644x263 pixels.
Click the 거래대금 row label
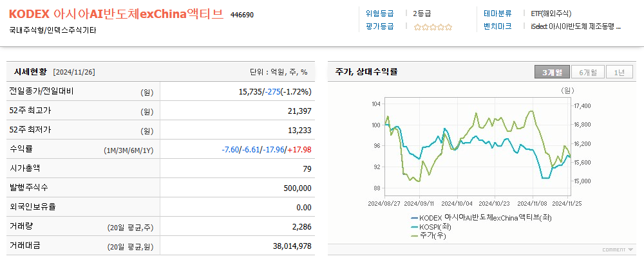24,246
